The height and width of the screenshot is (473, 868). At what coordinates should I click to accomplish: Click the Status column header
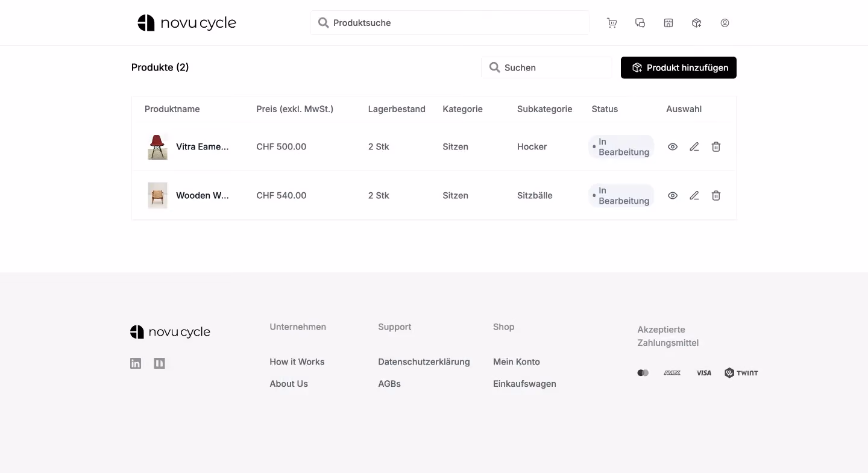(x=605, y=109)
